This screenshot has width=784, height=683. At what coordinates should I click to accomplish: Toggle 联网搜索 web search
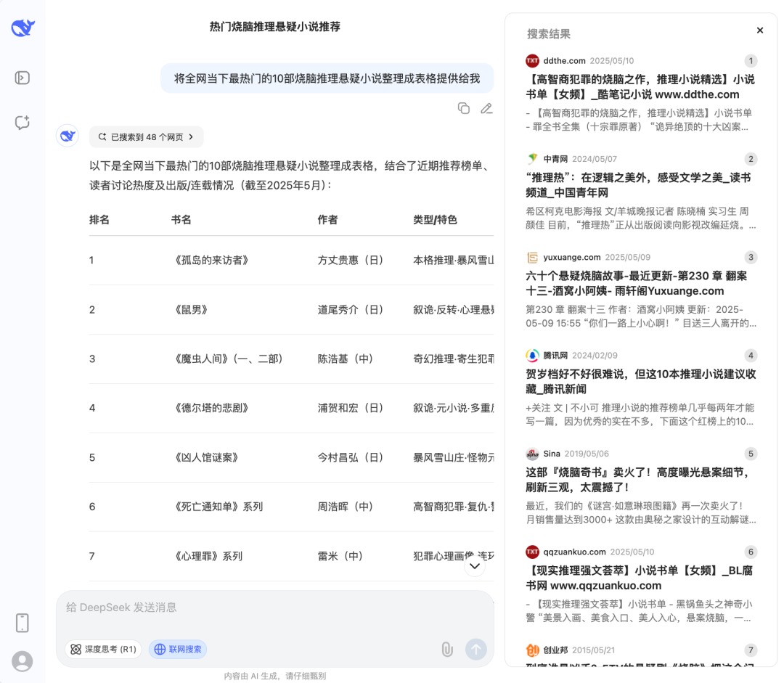pos(178,649)
